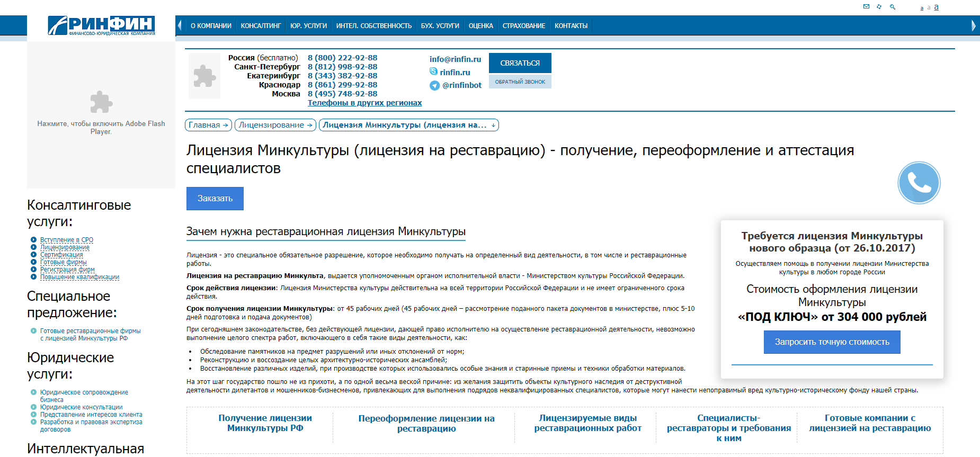This screenshot has width=980, height=457.
Task: Click the Skype icon beside rinfin.ru
Action: (x=433, y=71)
